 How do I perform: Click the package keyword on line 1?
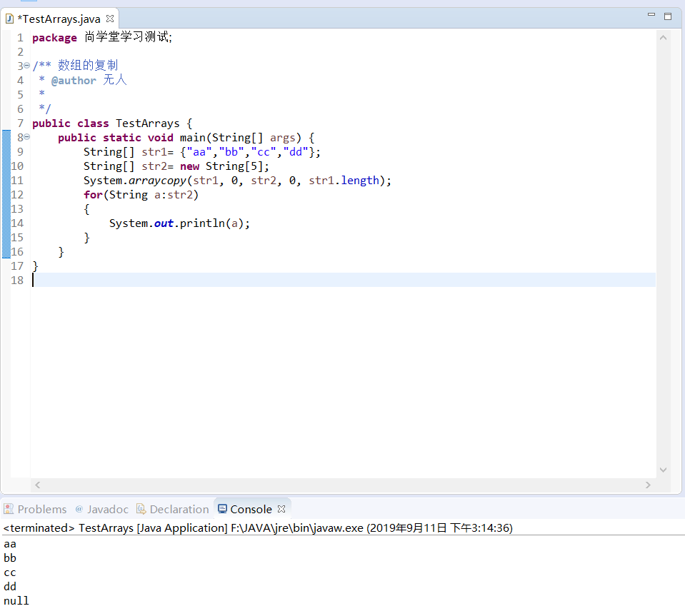pyautogui.click(x=54, y=38)
